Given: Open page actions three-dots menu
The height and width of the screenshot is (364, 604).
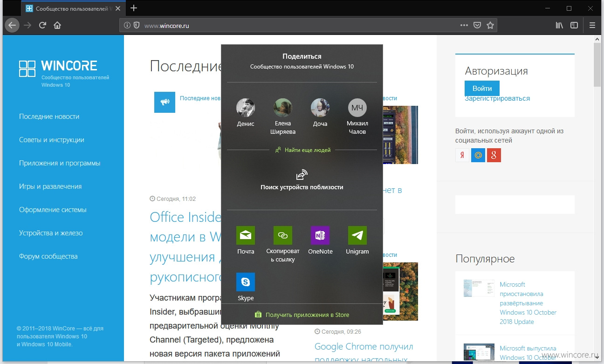Looking at the screenshot, I should 464,25.
